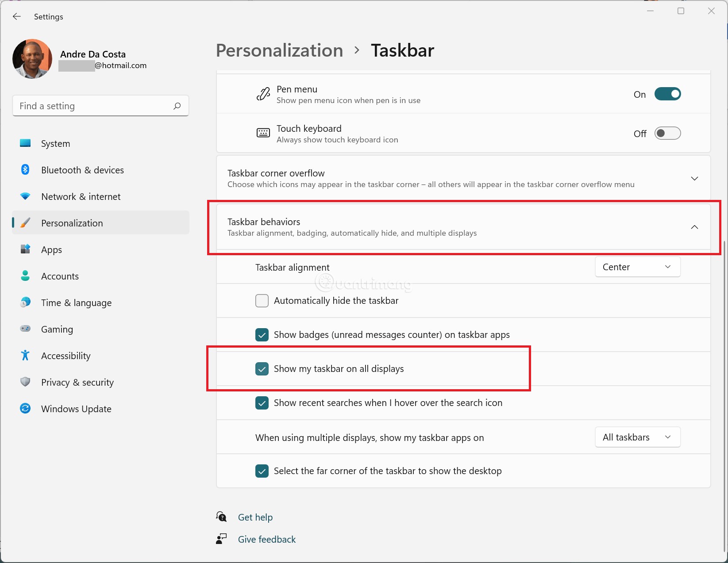Open the Accessibility settings icon

click(25, 356)
